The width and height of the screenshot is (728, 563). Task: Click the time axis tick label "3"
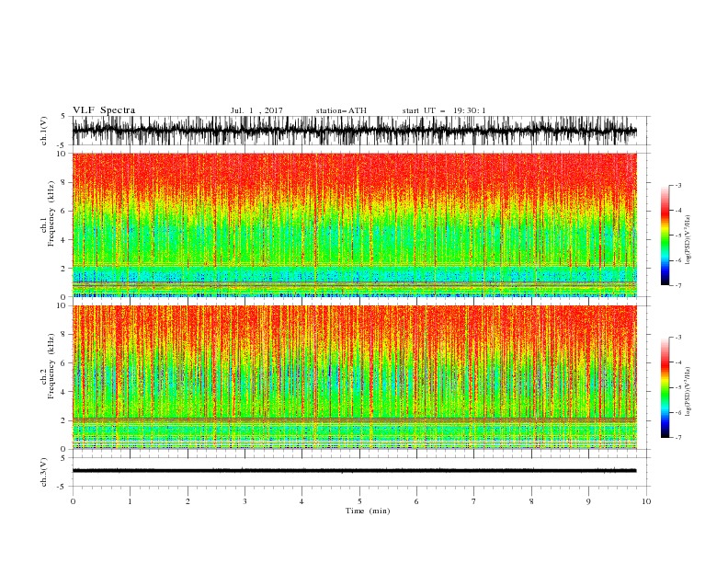tap(245, 501)
